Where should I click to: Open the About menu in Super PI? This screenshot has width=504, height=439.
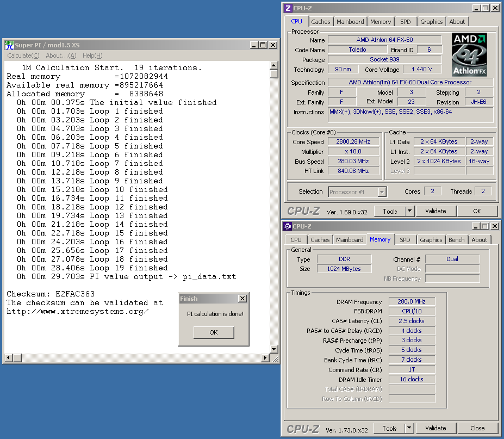tap(61, 55)
